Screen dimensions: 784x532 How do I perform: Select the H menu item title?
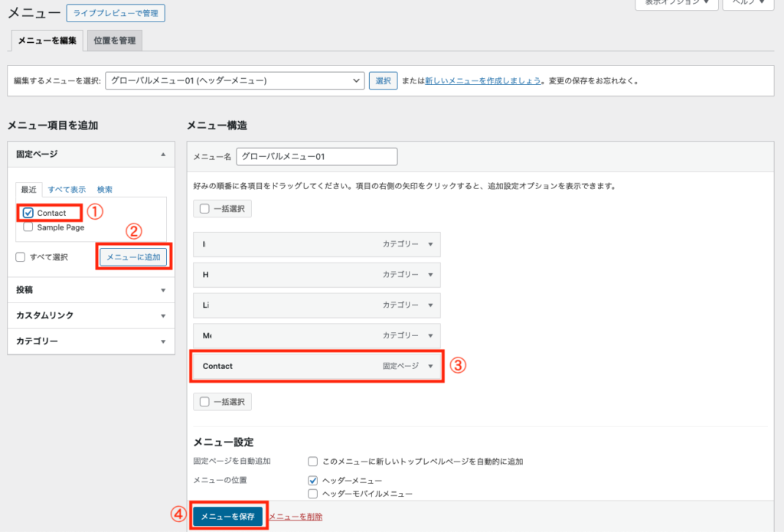(205, 275)
